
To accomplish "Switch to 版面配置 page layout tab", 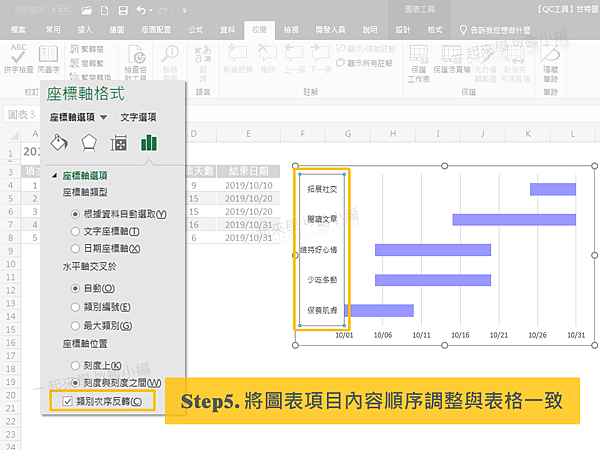I will point(156,30).
